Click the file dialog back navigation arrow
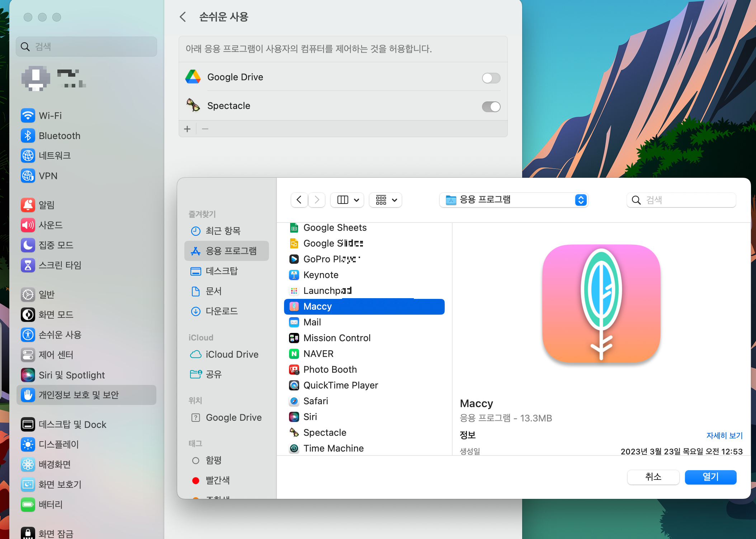This screenshot has width=756, height=539. [299, 200]
